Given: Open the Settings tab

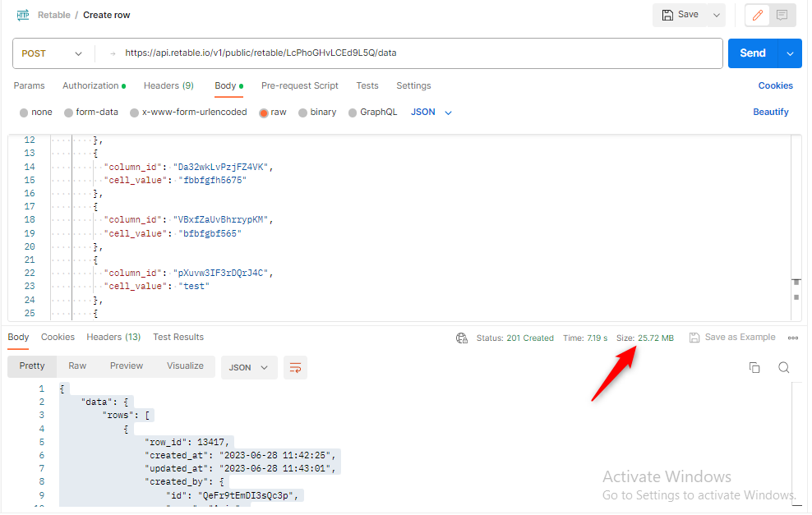Looking at the screenshot, I should point(413,86).
